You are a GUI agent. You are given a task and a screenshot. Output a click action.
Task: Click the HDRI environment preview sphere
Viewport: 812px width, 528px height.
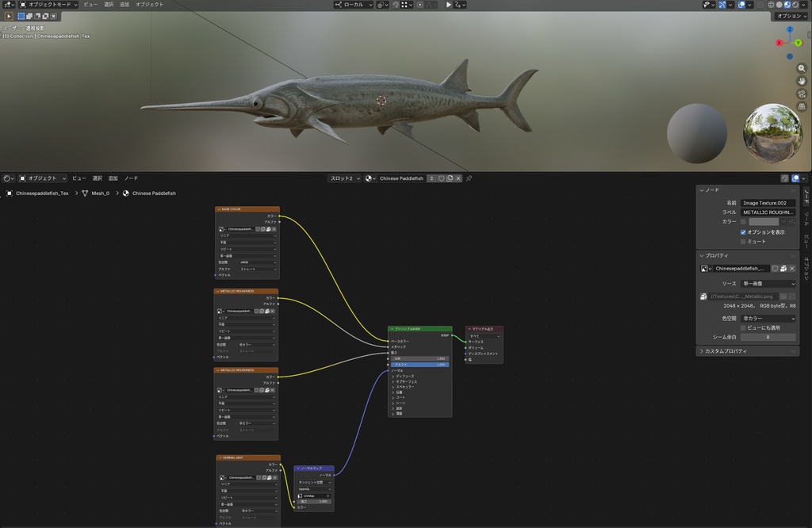click(x=772, y=133)
